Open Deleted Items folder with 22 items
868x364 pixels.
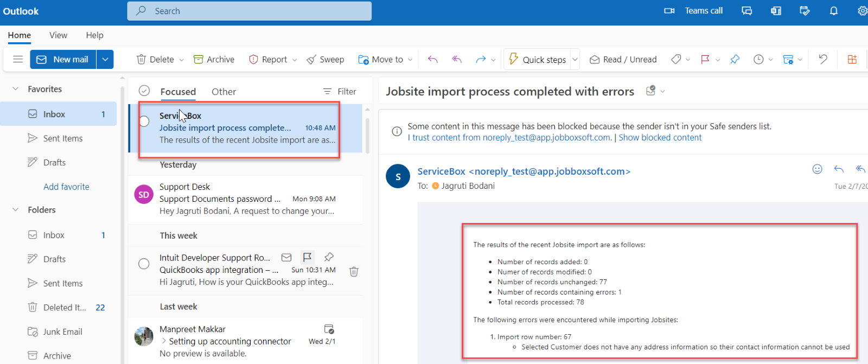coord(59,308)
